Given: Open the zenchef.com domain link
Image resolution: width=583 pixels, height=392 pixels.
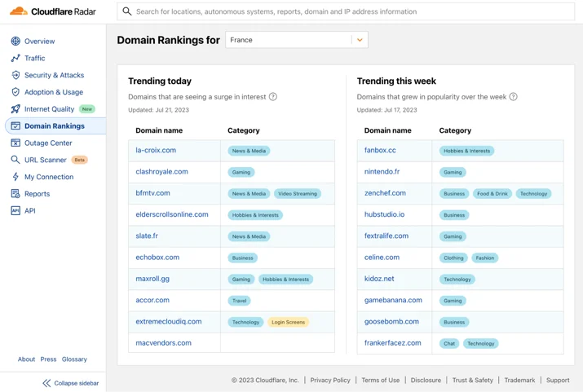Looking at the screenshot, I should point(385,193).
